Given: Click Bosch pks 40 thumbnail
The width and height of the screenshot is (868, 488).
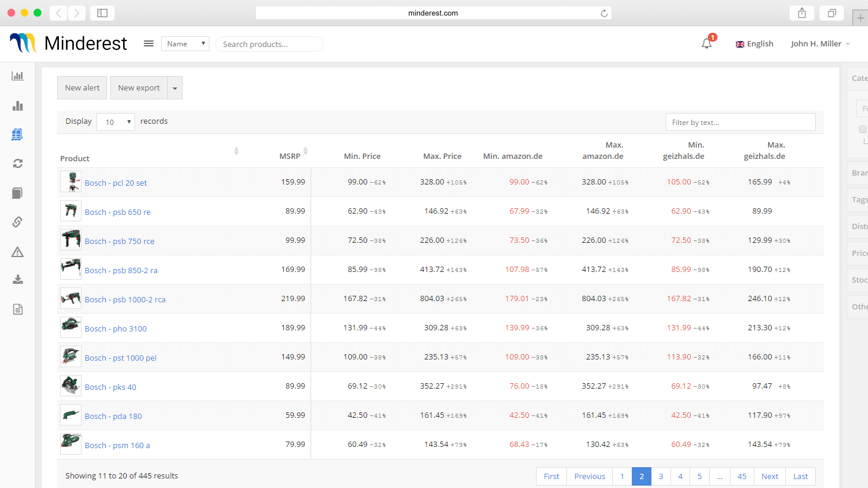Looking at the screenshot, I should tap(71, 386).
